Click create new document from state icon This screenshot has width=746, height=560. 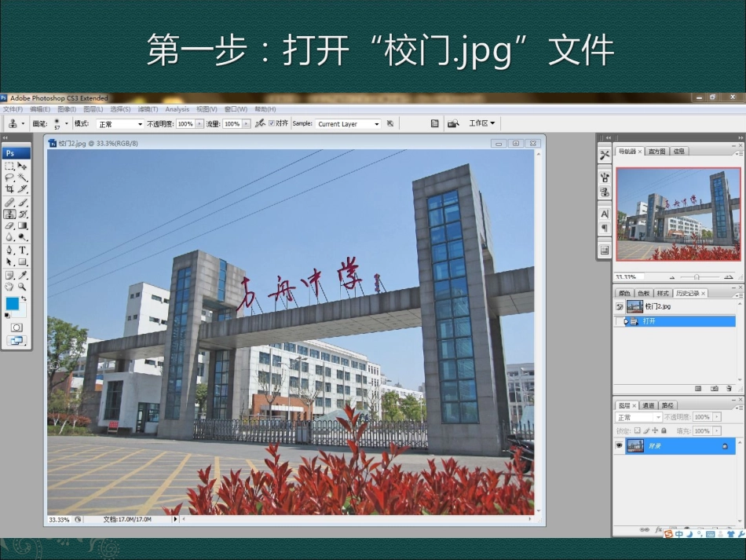click(698, 389)
